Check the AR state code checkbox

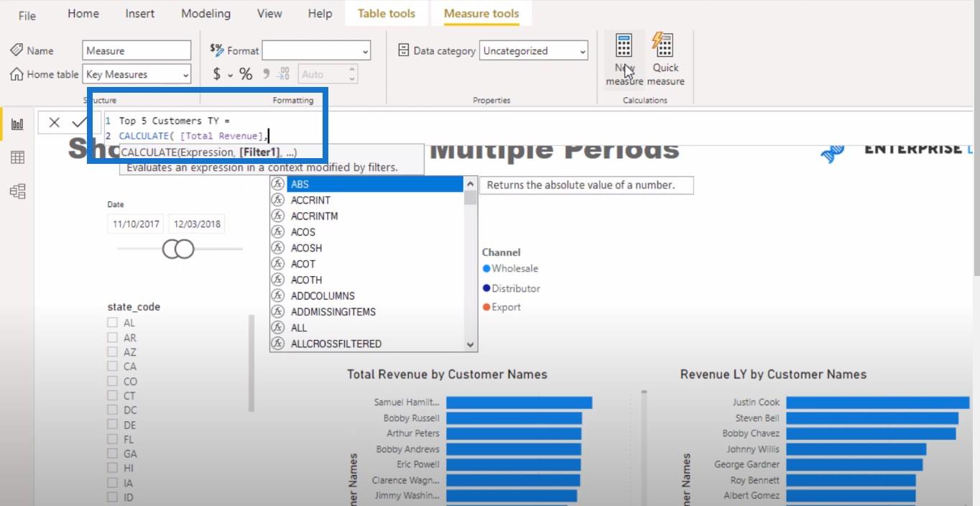pos(112,337)
